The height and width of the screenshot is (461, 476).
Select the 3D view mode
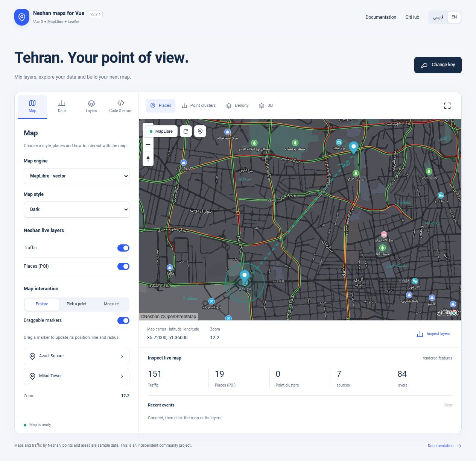coord(266,106)
